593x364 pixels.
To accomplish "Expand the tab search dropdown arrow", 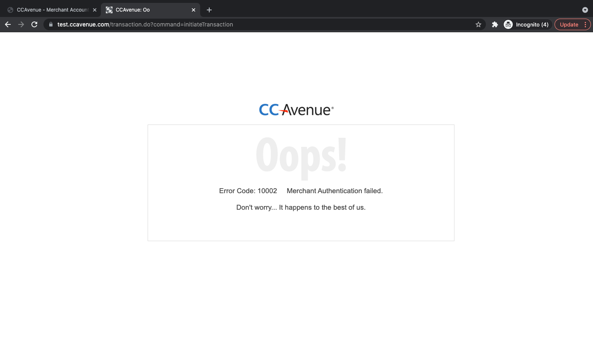I will [585, 10].
